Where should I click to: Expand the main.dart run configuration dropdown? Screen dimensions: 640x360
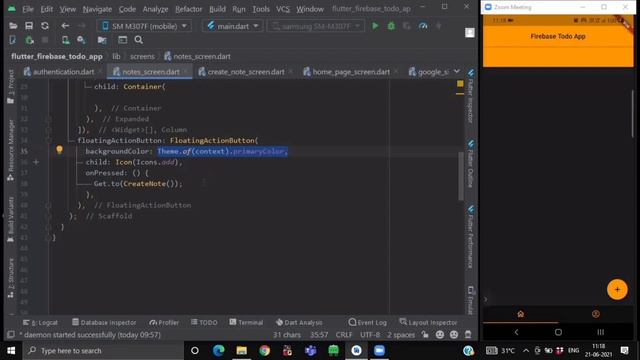(x=232, y=26)
